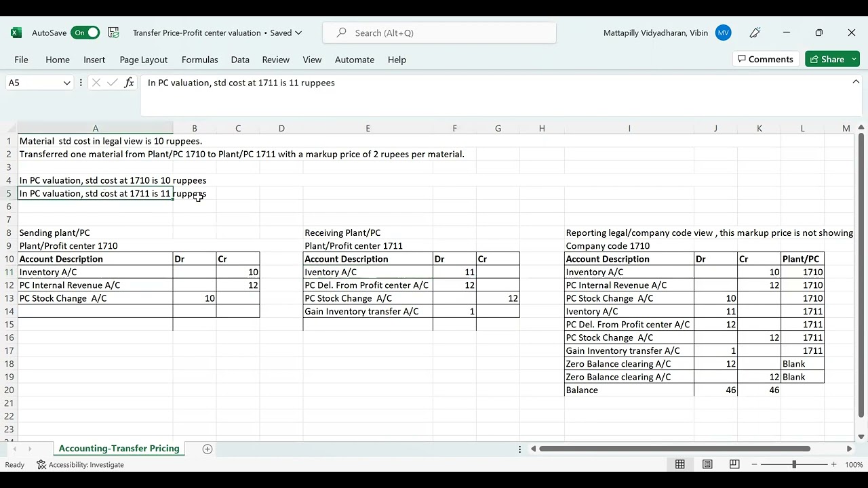Screen dimensions: 868x488
Task: Click the formula bar Enter checkmark icon
Action: [x=113, y=83]
